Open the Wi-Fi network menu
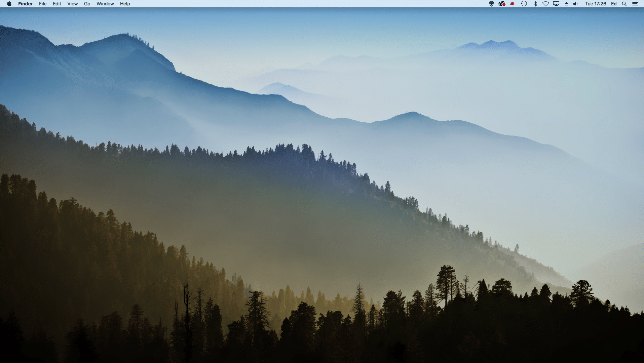Viewport: 644px width, 363px height. 545,4
